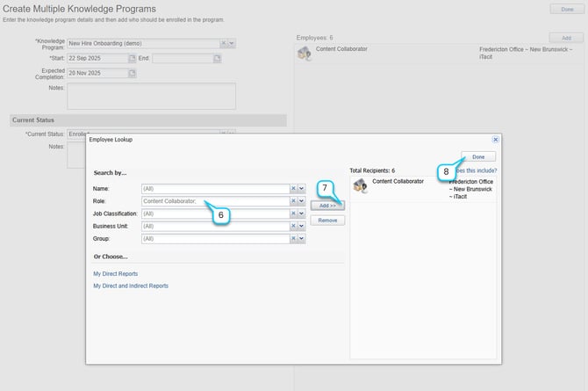The height and width of the screenshot is (391, 588).
Task: Expand the Business Unit dropdown
Action: click(302, 226)
